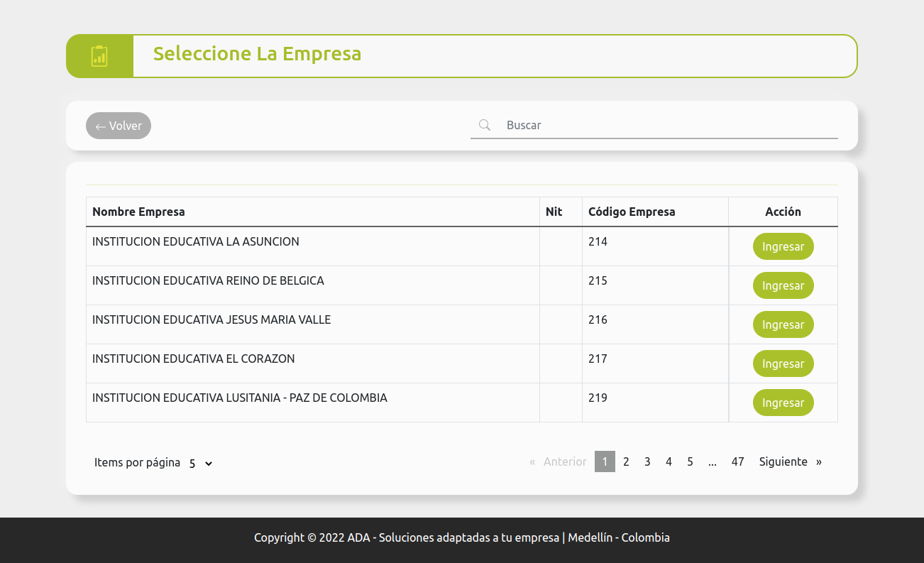
Task: Go to page 2 of results
Action: (x=626, y=461)
